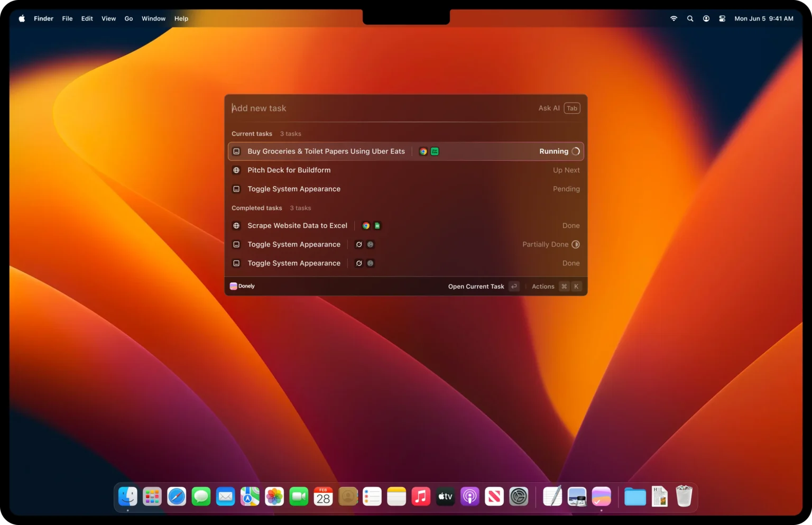The width and height of the screenshot is (812, 525).
Task: Open the Edit menu
Action: 87,19
